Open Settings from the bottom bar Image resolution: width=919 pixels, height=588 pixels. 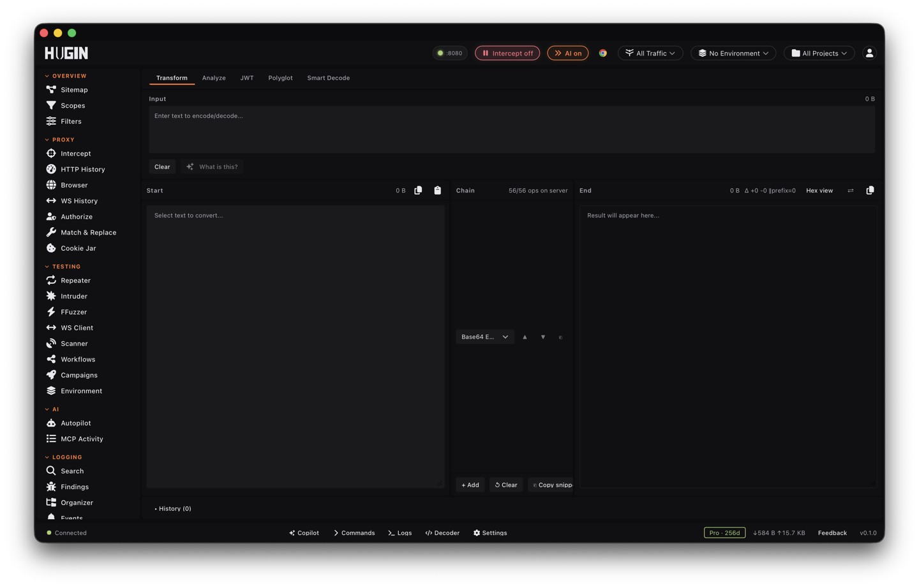(x=490, y=533)
